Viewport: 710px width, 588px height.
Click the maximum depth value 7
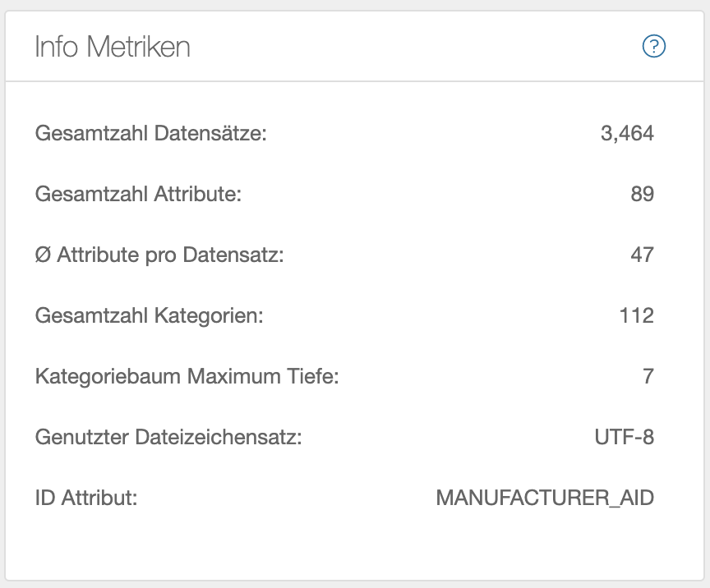tap(648, 376)
